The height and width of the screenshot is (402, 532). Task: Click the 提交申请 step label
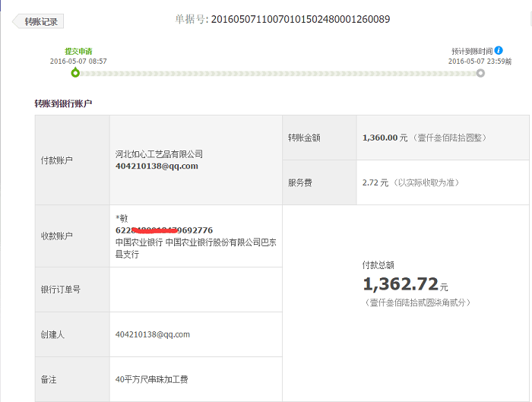click(x=78, y=51)
